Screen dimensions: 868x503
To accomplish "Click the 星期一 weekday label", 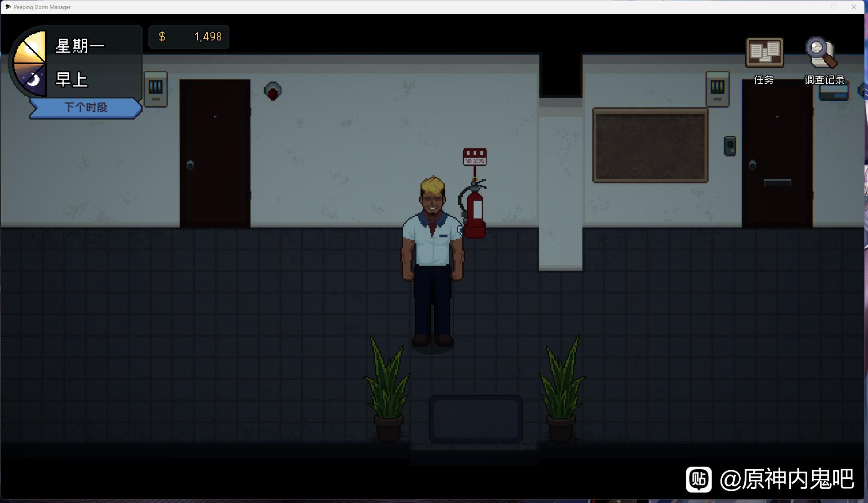I will (x=80, y=46).
